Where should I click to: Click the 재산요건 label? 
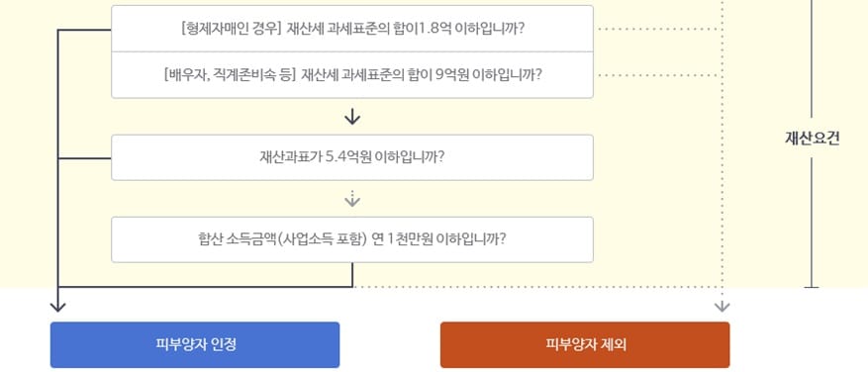click(x=812, y=139)
